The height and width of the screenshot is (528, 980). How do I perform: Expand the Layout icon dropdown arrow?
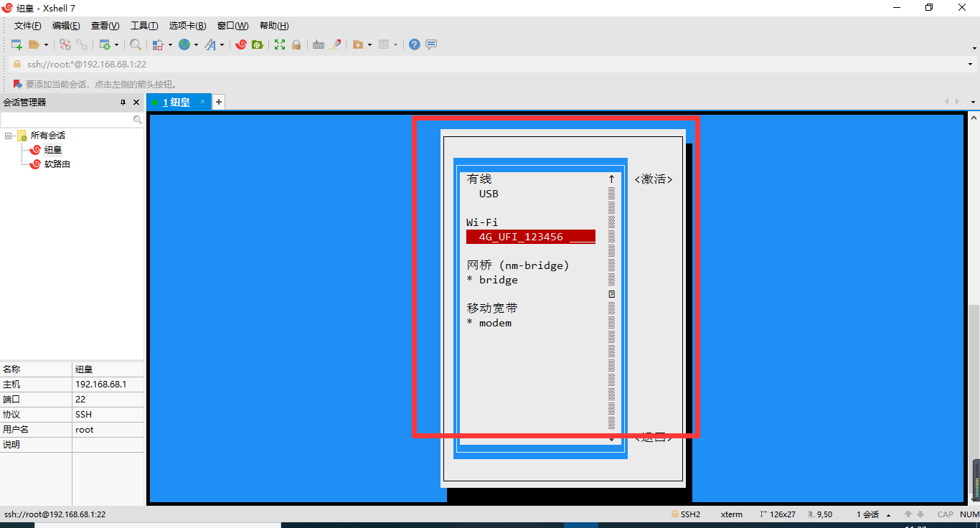coord(395,44)
